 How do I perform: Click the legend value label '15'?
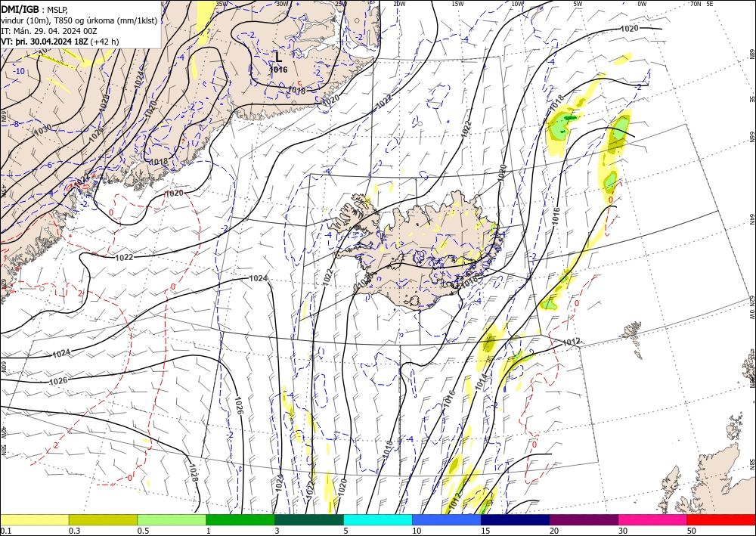point(485,531)
